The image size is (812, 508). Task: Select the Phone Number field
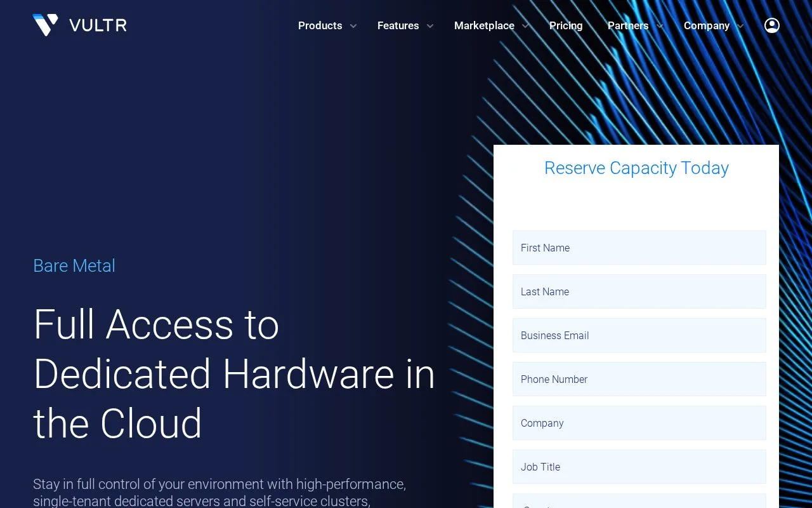(639, 379)
